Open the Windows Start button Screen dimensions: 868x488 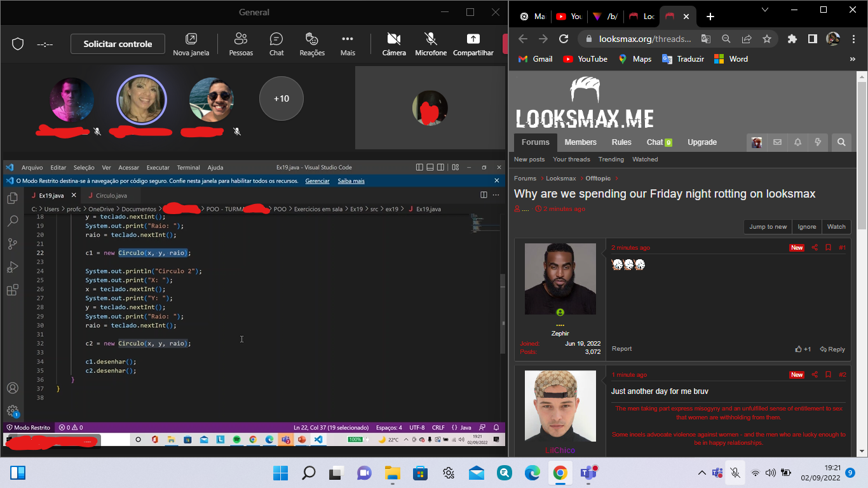click(x=280, y=473)
